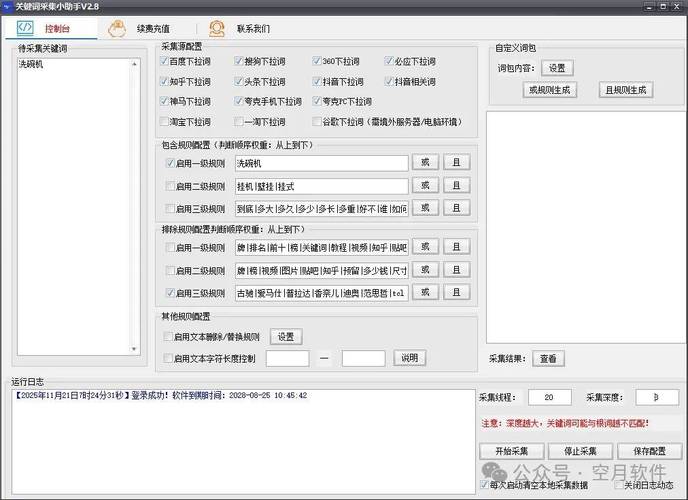Click 设置 button for 词包内容
Viewport: 688px width, 500px height.
click(557, 68)
